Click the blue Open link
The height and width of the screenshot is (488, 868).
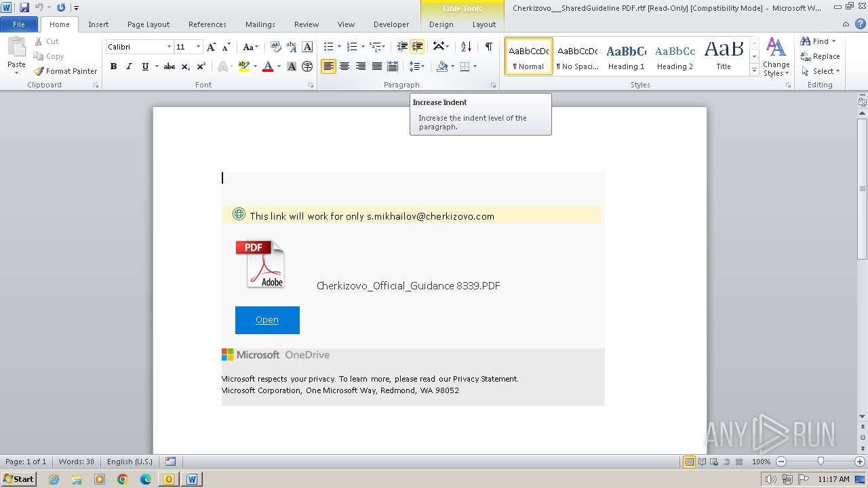(x=267, y=320)
